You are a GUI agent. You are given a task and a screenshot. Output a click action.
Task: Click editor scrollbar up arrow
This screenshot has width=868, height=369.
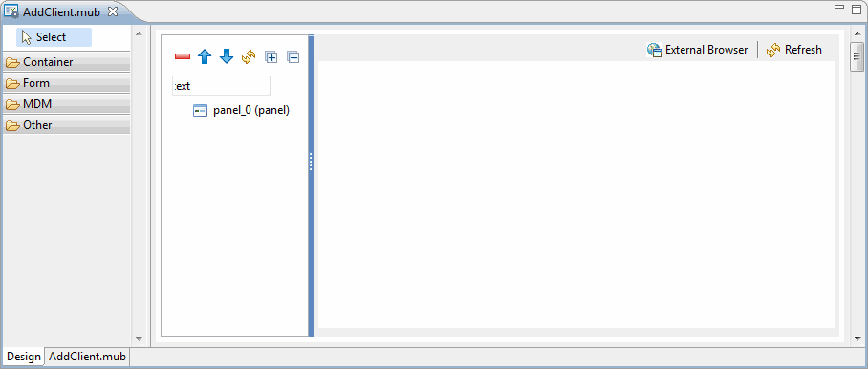857,33
